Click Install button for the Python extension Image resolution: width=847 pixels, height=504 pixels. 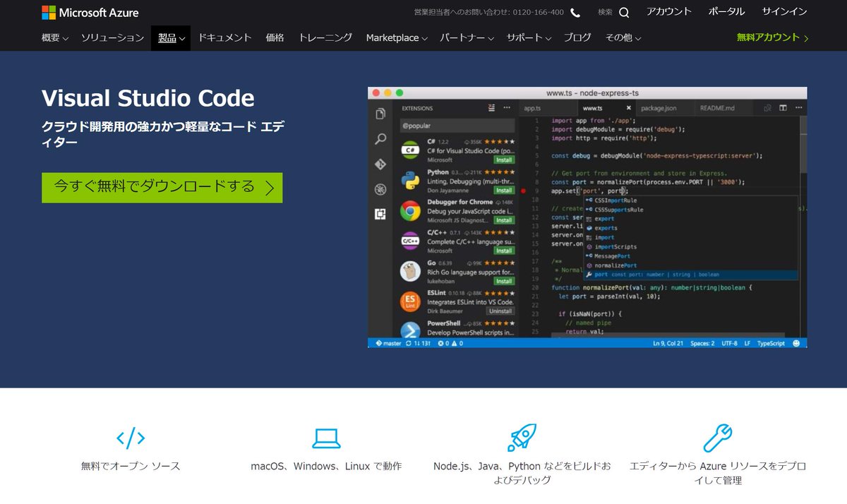504,191
